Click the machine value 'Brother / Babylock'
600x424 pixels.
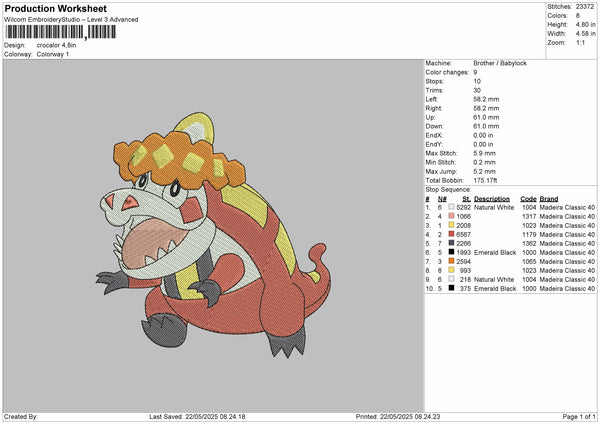[x=500, y=63]
